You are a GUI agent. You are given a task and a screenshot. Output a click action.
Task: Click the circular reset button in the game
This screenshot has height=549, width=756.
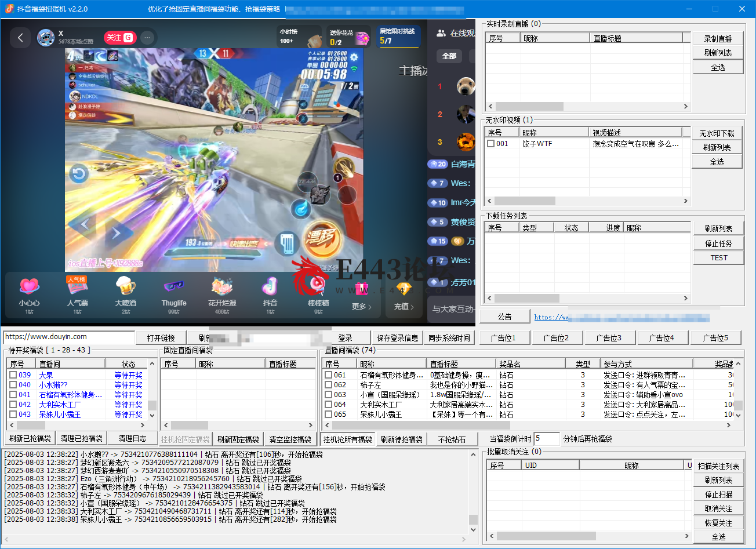coord(79,173)
